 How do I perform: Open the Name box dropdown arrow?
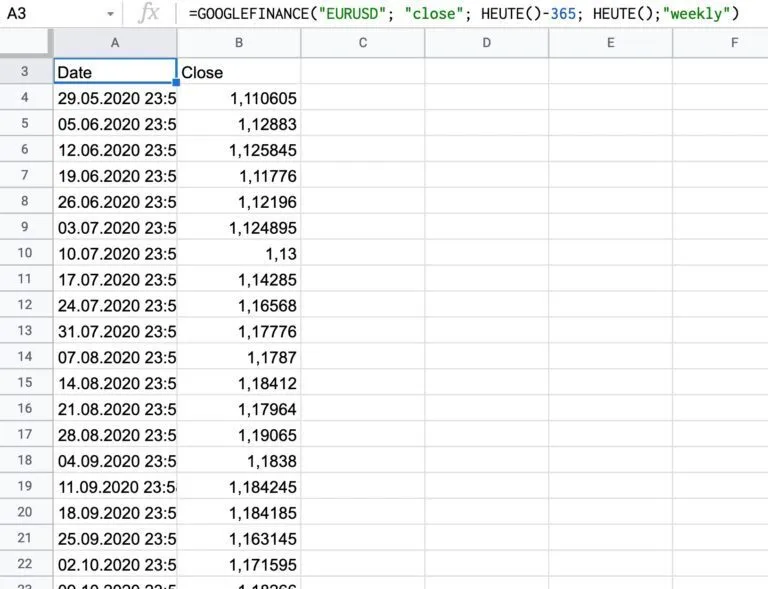(x=110, y=14)
